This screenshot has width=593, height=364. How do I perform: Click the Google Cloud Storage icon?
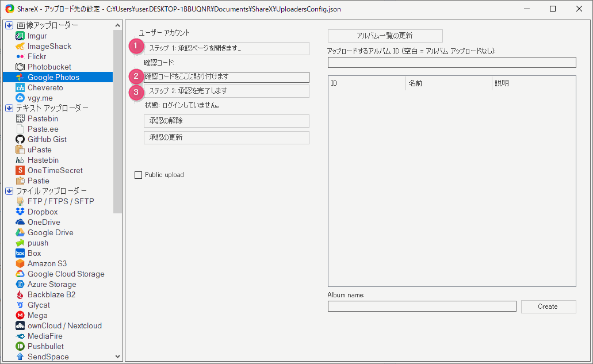click(20, 274)
